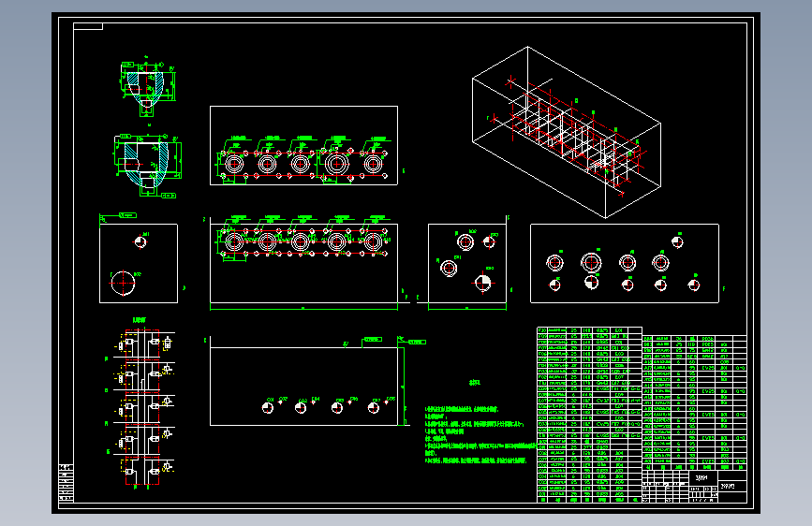Viewport: 812px width, 526px height.
Task: Select the overall length dimension under the front view
Action: click(x=303, y=308)
